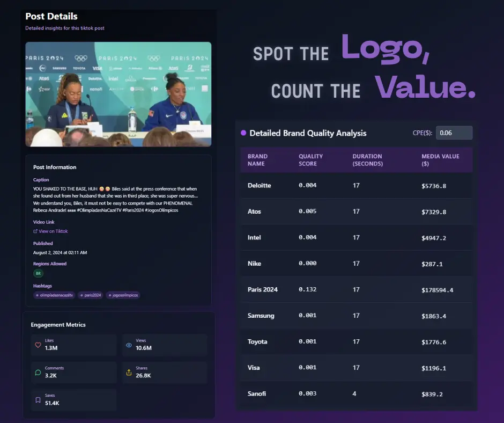Click the Comments bubble icon

[x=38, y=373]
